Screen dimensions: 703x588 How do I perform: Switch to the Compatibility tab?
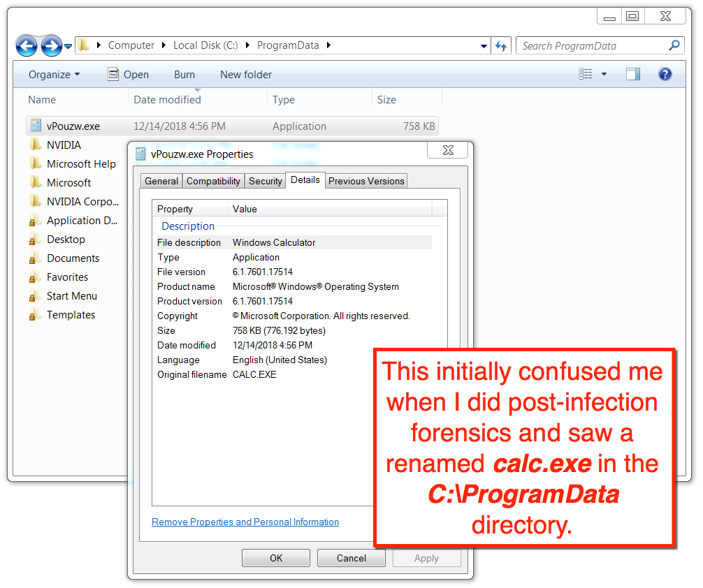[x=213, y=181]
